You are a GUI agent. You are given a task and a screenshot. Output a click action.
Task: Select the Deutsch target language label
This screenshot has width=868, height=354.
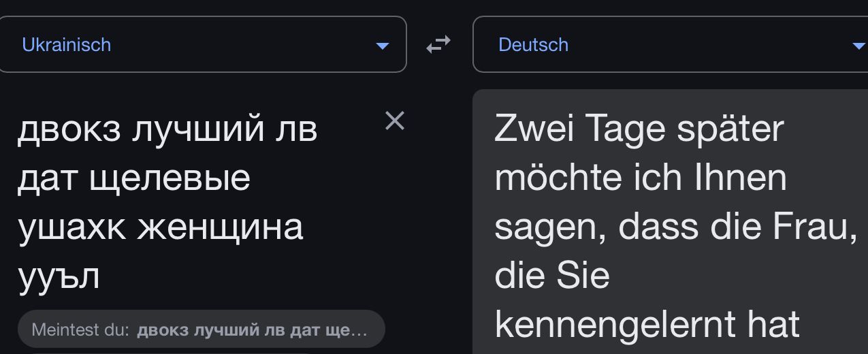point(533,45)
